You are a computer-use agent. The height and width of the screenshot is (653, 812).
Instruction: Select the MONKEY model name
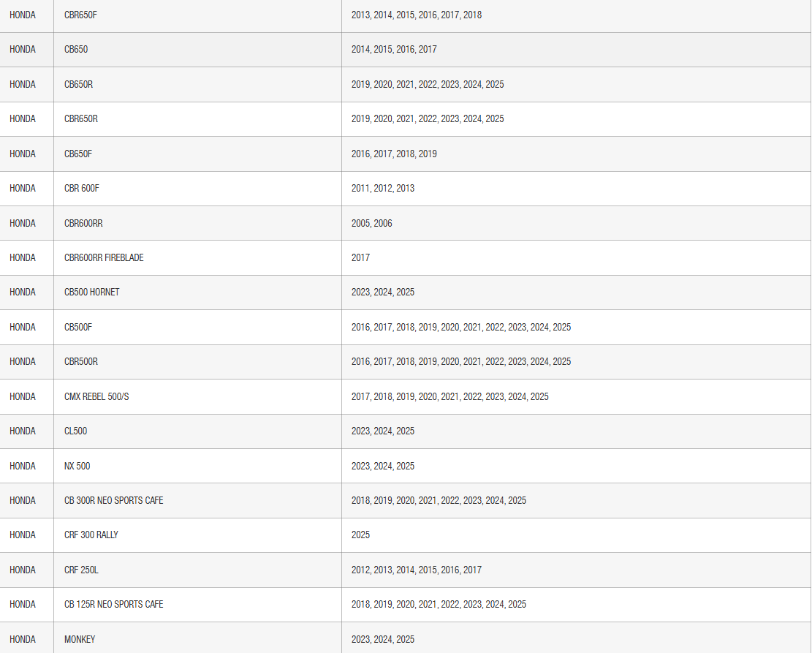click(80, 639)
